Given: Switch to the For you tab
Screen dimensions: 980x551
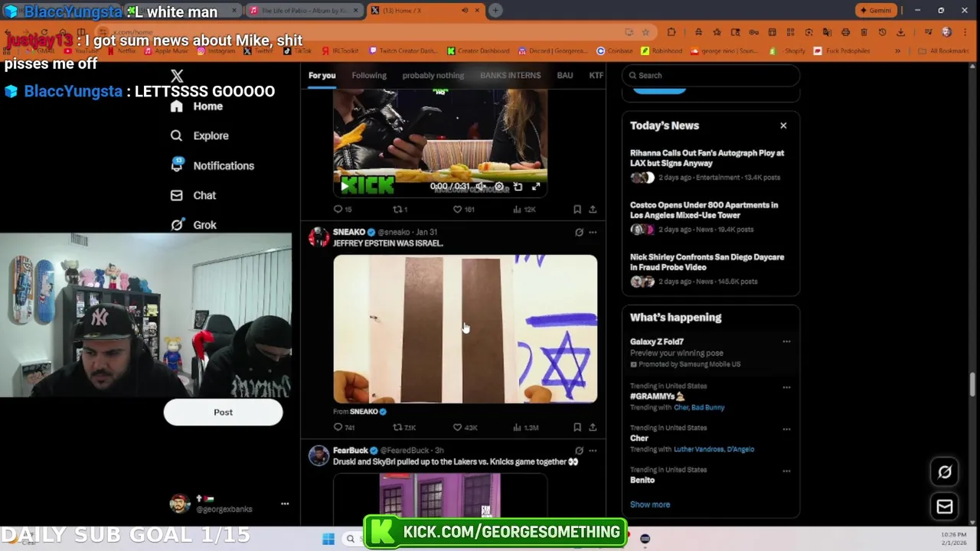Looking at the screenshot, I should tap(322, 76).
